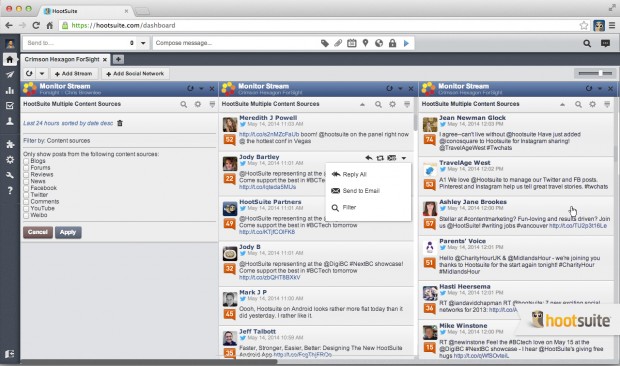This screenshot has height=366, width=620.
Task: Open third Monitor Stream options dropdown
Action: 600,89
